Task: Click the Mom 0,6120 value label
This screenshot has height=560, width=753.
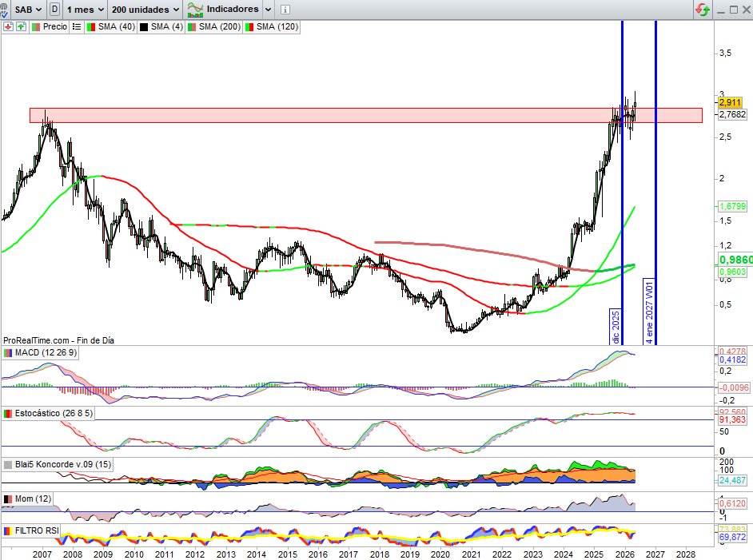Action: point(732,503)
